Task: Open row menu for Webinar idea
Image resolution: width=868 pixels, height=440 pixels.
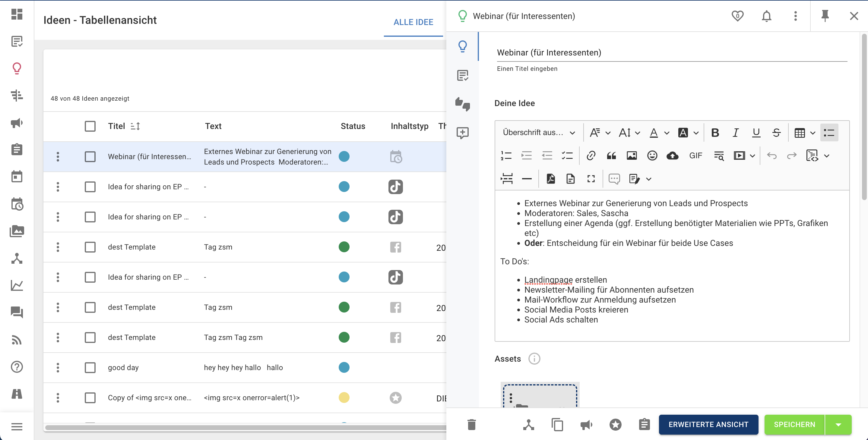Action: pyautogui.click(x=58, y=156)
